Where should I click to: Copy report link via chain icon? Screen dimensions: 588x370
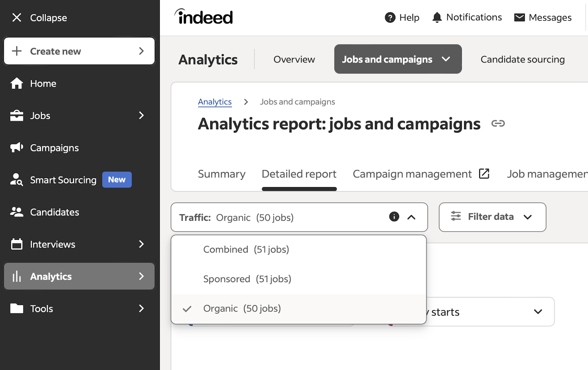coord(498,123)
